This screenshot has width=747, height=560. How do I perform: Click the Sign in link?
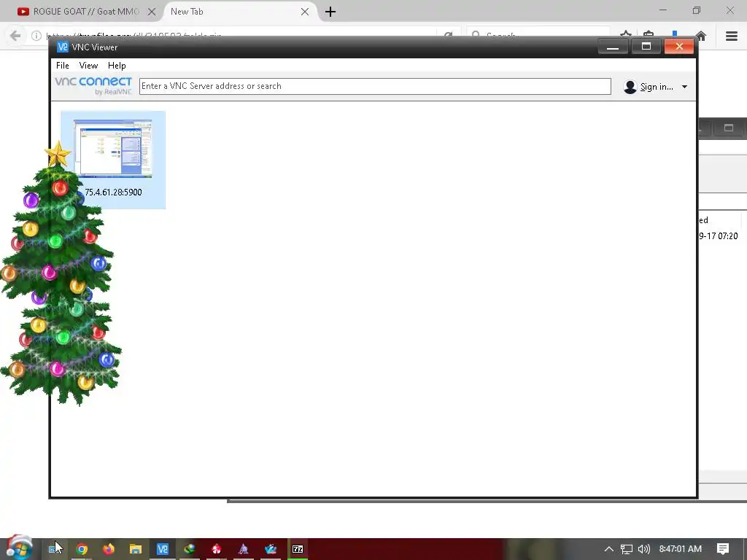(656, 87)
